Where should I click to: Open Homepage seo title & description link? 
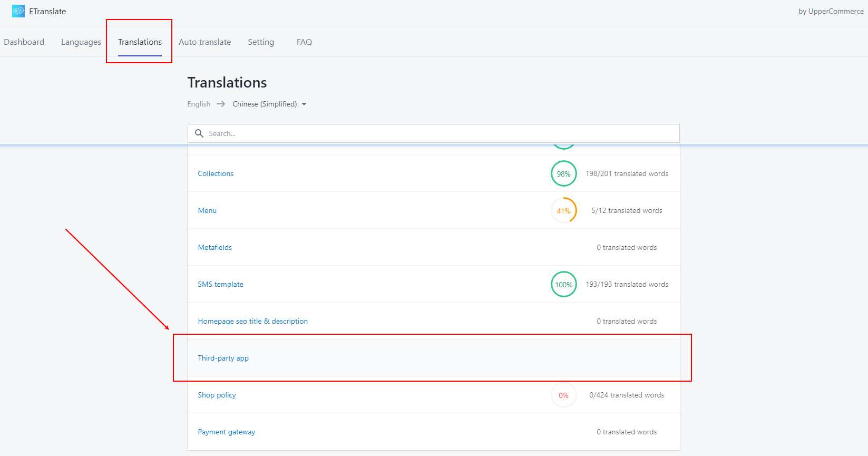(252, 321)
